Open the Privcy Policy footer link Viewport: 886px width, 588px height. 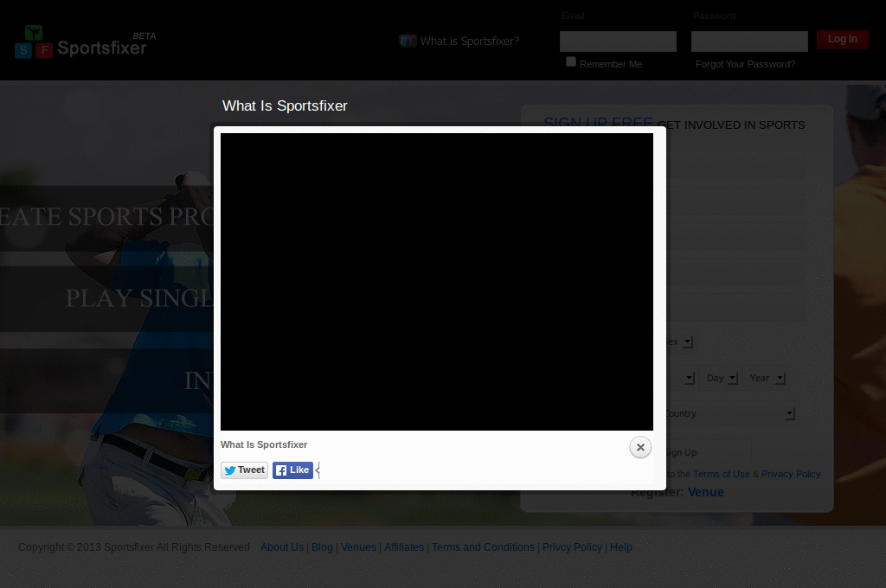pyautogui.click(x=573, y=547)
